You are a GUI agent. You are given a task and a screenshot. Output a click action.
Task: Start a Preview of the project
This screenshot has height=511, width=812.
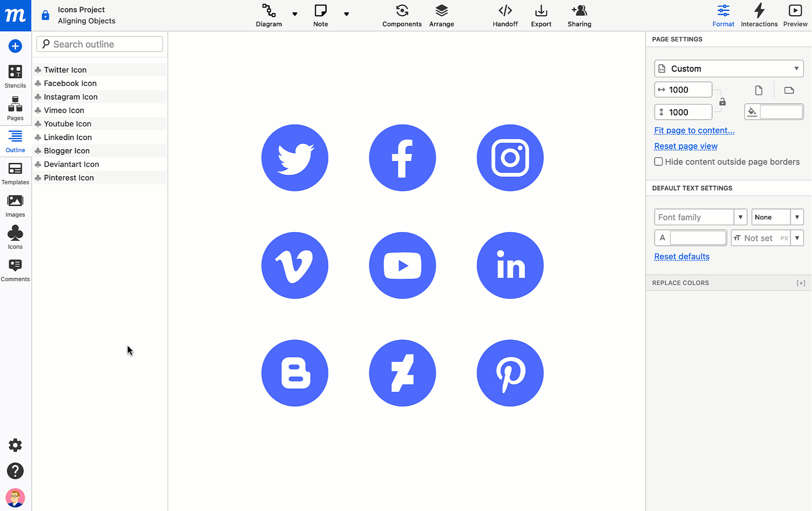(795, 15)
